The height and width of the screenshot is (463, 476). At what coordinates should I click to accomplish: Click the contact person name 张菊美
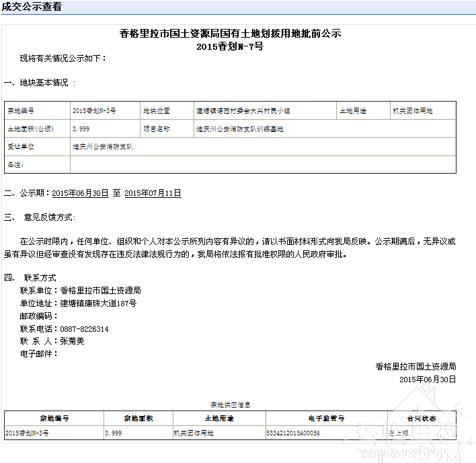tap(72, 341)
